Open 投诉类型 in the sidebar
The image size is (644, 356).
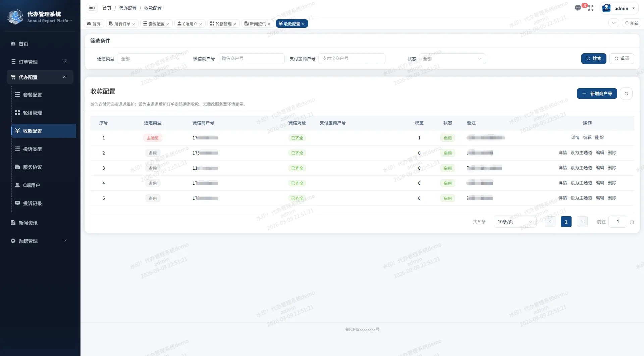click(x=44, y=149)
